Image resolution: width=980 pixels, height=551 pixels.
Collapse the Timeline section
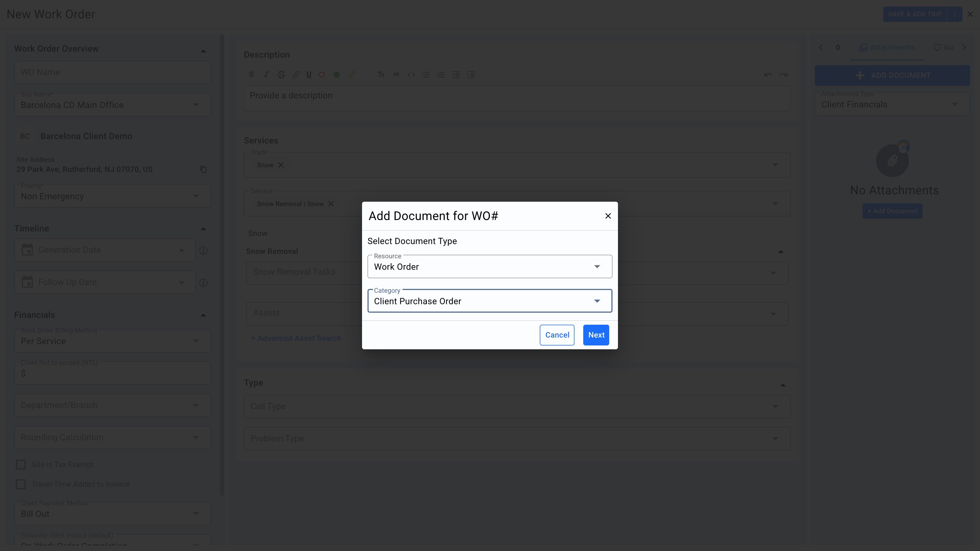203,229
